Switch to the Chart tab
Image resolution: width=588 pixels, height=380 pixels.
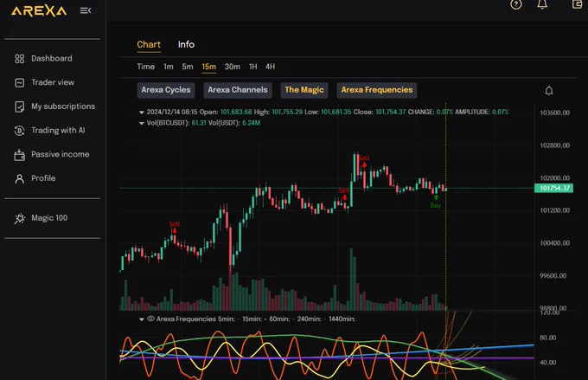coord(149,45)
